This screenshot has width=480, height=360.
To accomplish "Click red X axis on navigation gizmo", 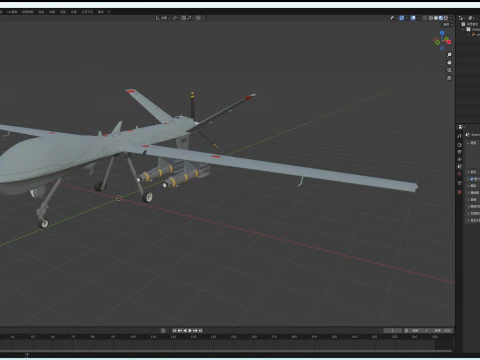I will pyautogui.click(x=449, y=42).
